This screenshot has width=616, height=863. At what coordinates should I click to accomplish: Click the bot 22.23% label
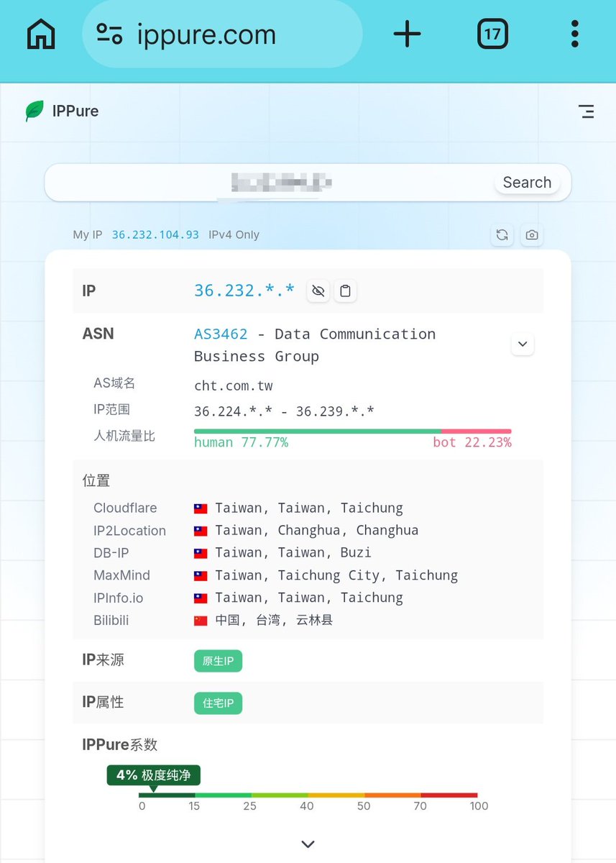(472, 442)
